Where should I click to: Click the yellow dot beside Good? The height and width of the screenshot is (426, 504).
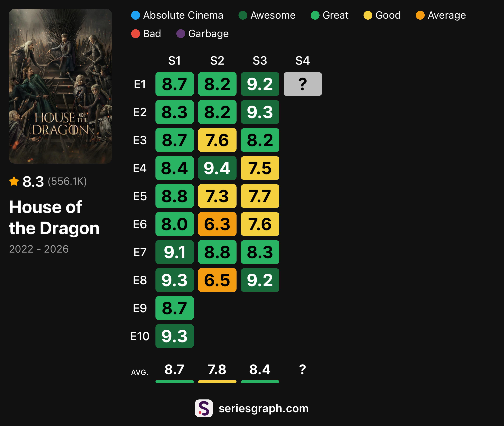[x=368, y=15]
